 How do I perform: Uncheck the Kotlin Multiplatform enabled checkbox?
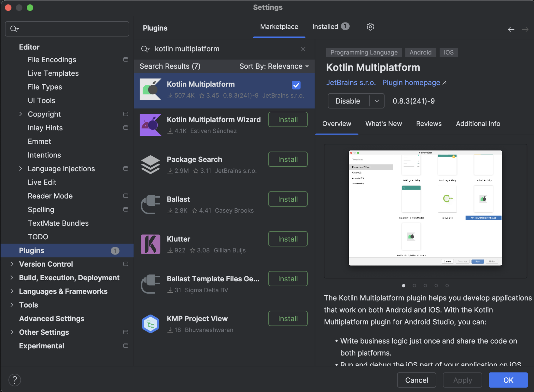(x=296, y=85)
